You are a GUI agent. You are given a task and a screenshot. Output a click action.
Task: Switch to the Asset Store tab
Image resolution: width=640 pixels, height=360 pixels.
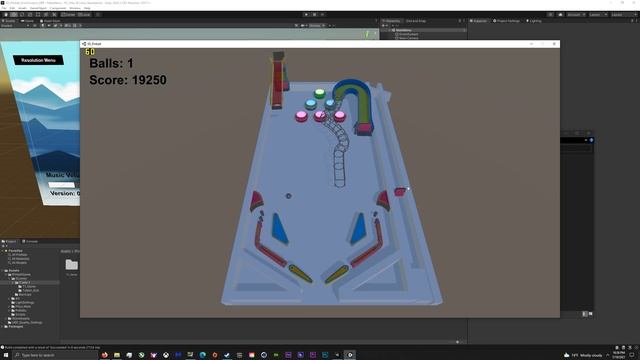coord(50,21)
